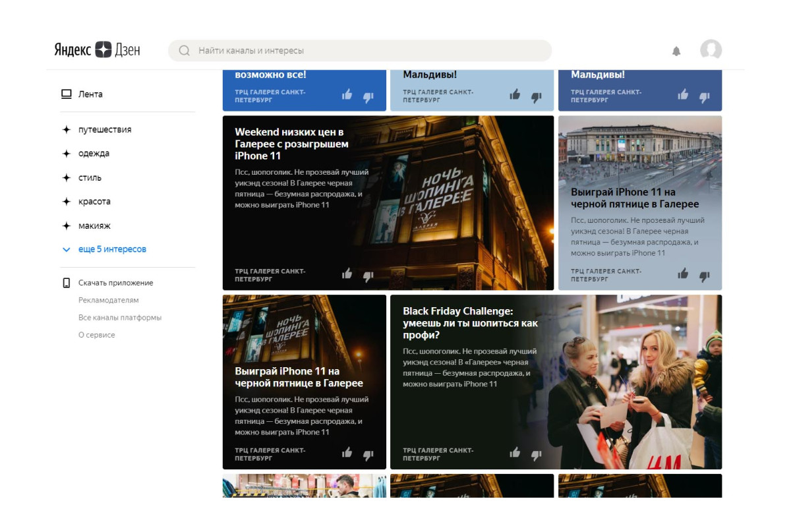The image size is (791, 532).
Task: Like 'Выиграй iPhone 11' card with night photo
Action: click(347, 453)
